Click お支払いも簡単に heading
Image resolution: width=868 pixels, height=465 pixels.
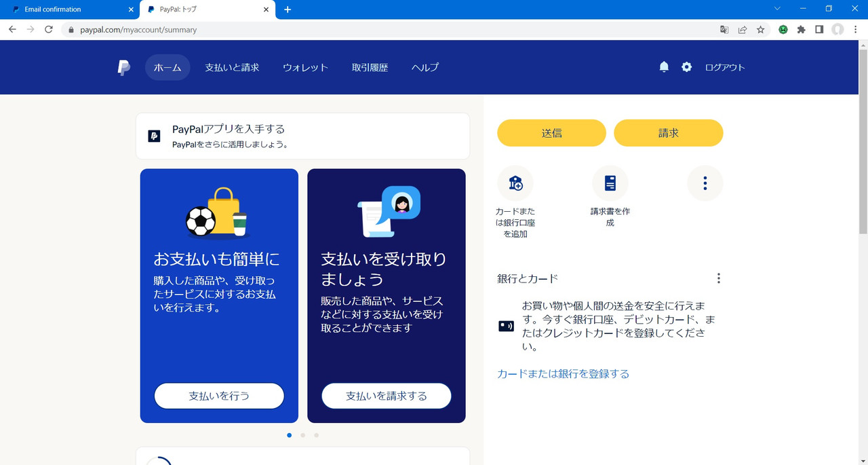click(x=216, y=259)
